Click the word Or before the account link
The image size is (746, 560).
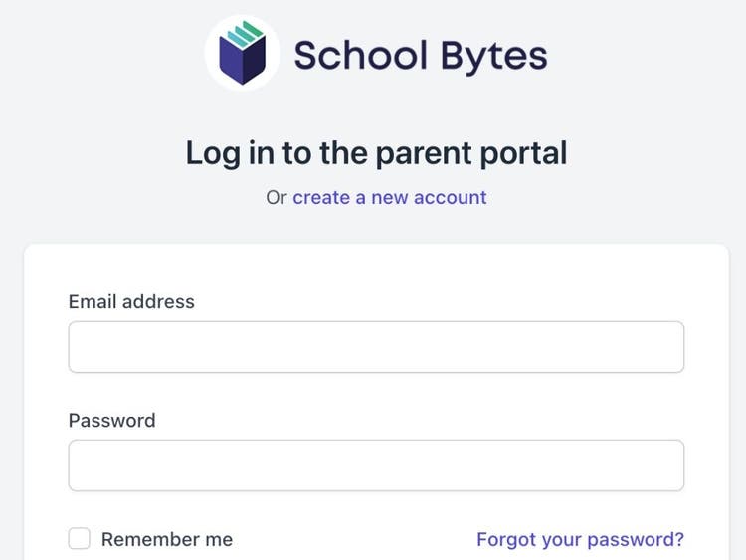coord(277,197)
